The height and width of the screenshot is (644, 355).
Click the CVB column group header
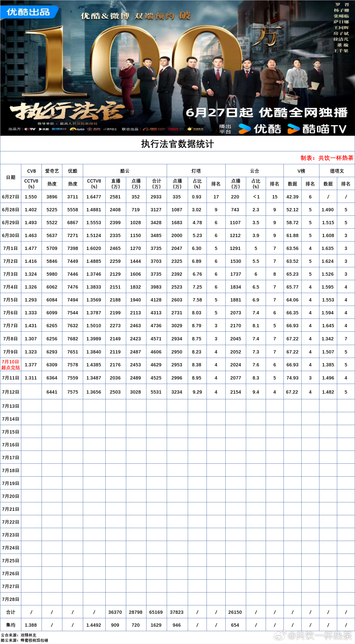pyautogui.click(x=31, y=171)
